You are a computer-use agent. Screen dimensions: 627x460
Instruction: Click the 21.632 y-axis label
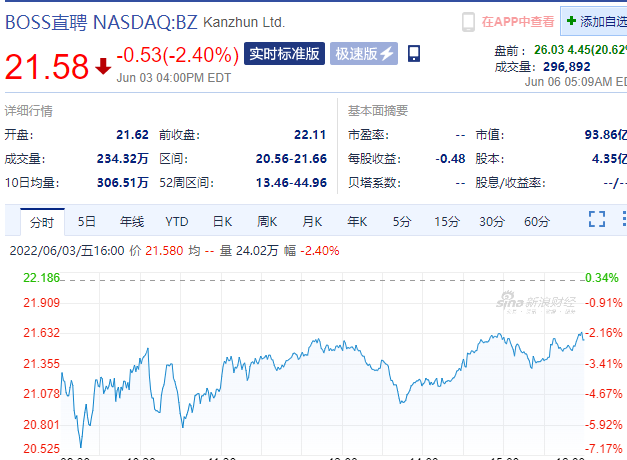click(41, 333)
